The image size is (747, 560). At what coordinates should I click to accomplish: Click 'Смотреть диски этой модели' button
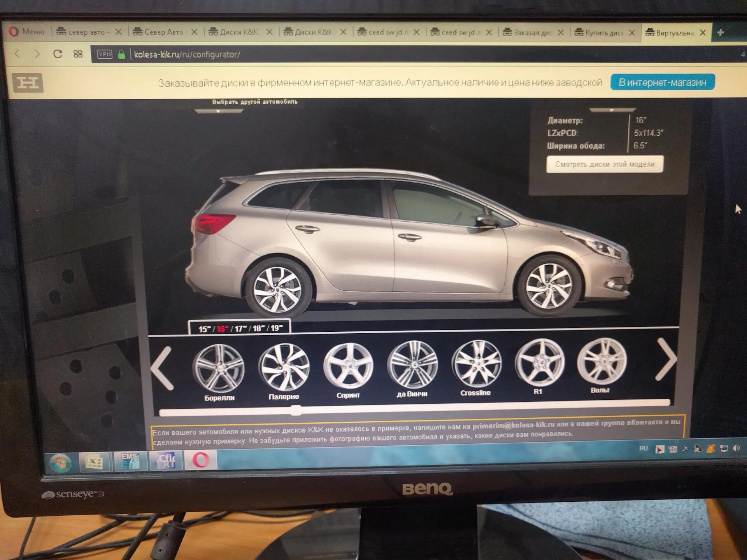coord(605,164)
